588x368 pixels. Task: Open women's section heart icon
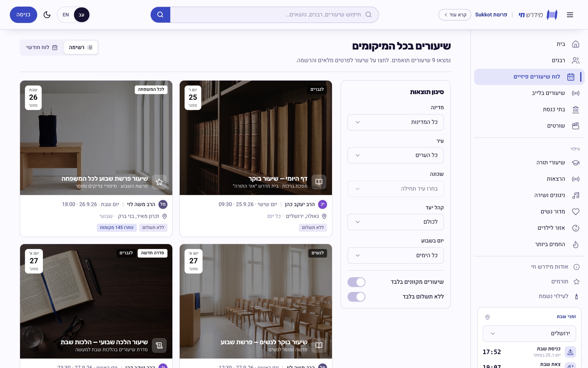pos(576,212)
